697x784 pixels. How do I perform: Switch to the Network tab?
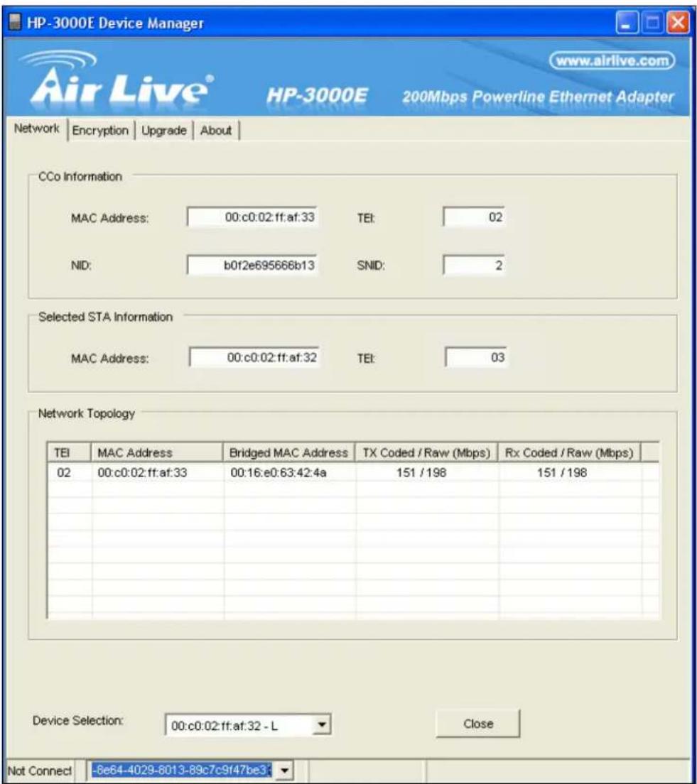point(36,129)
